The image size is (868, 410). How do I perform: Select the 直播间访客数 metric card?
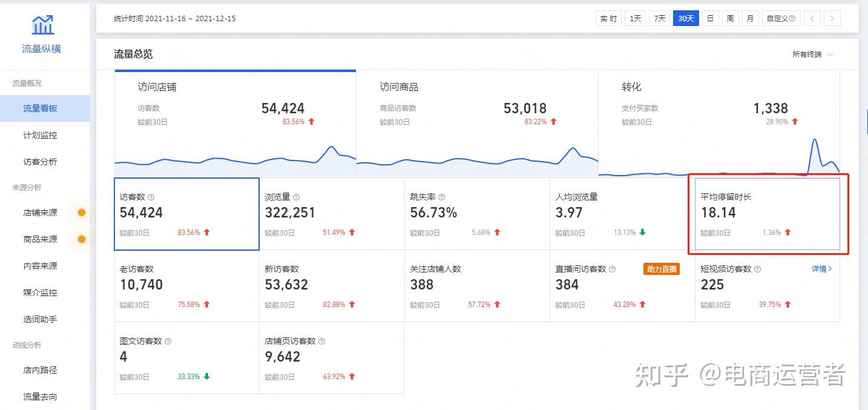[x=622, y=286]
